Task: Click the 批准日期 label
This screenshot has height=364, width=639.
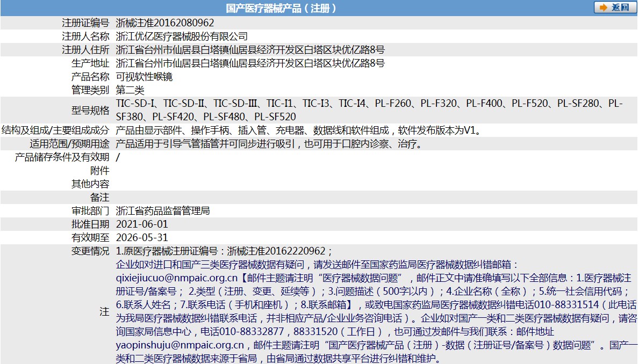Action: coord(90,224)
